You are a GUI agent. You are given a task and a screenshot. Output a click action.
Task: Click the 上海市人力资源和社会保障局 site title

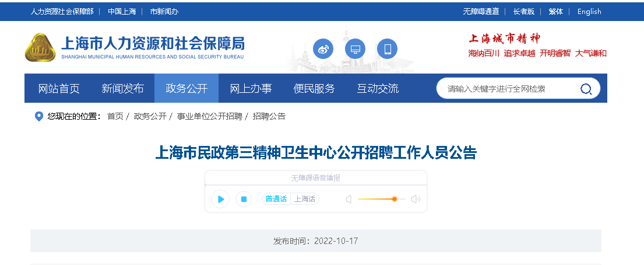click(152, 43)
